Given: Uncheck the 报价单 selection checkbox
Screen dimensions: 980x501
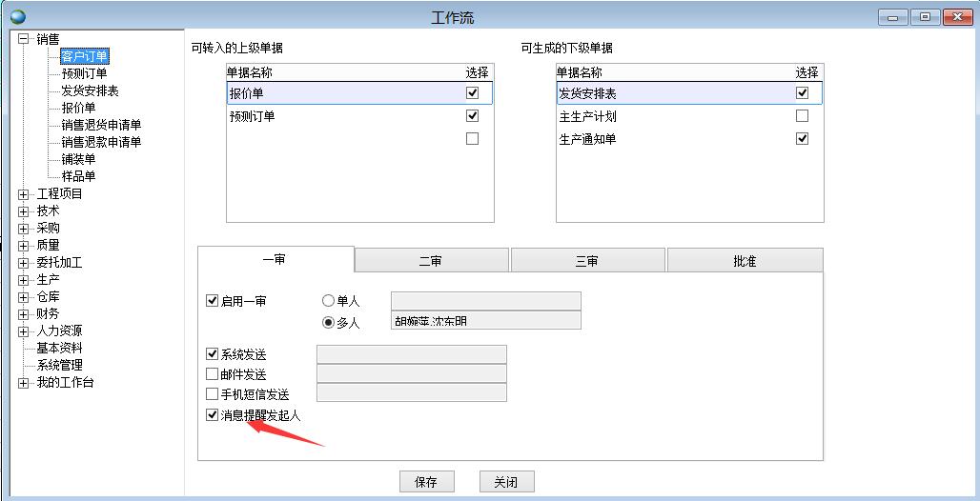Looking at the screenshot, I should coord(472,93).
